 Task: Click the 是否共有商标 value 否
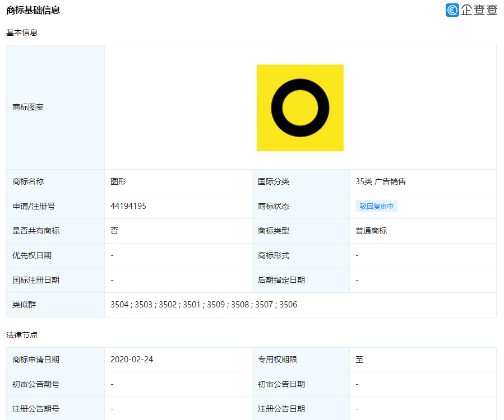coord(114,231)
